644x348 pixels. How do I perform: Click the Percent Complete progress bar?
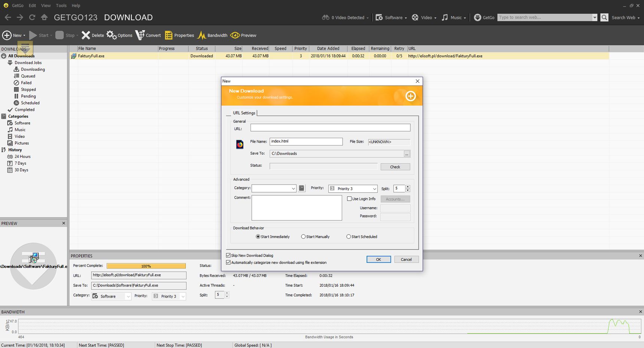click(146, 266)
